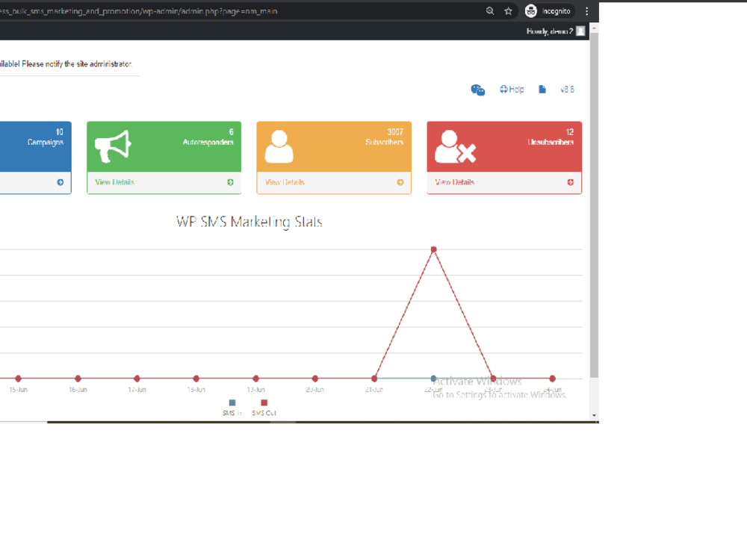Open the documentation file icon
The width and height of the screenshot is (747, 560).
point(542,89)
